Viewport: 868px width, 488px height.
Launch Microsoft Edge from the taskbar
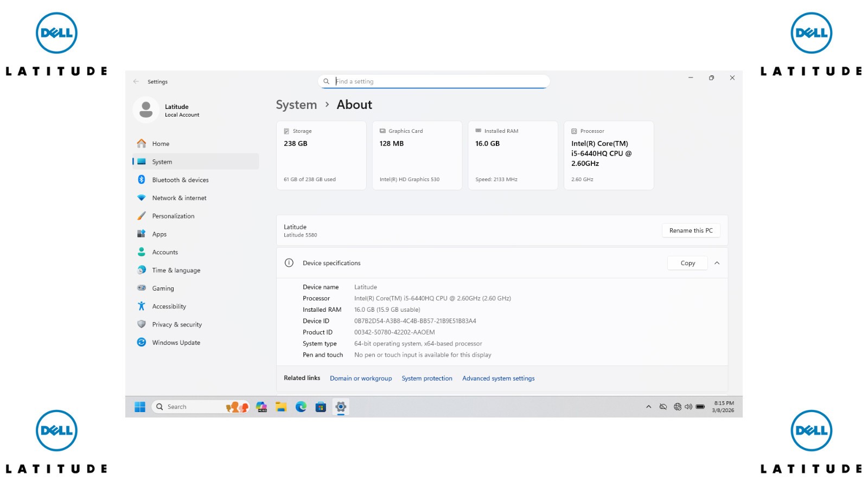coord(301,407)
